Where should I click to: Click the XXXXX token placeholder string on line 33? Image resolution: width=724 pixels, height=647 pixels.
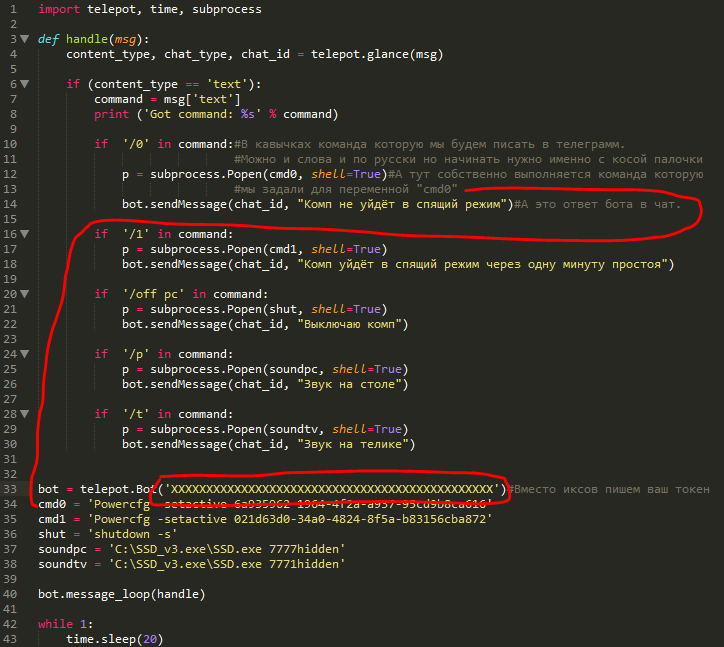click(x=332, y=489)
